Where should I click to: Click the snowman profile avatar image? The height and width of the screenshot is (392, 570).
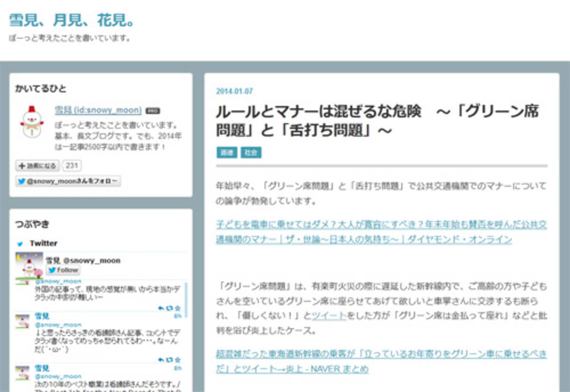(32, 122)
